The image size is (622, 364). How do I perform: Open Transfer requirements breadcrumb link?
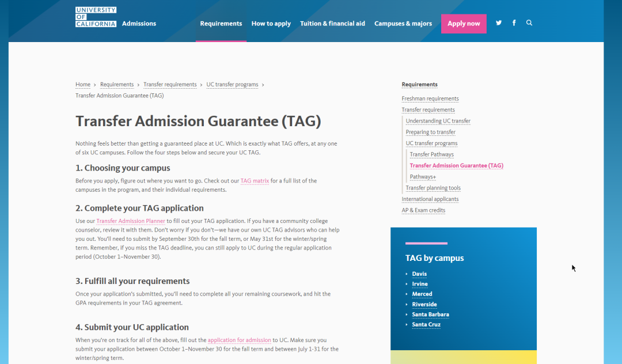(x=170, y=85)
